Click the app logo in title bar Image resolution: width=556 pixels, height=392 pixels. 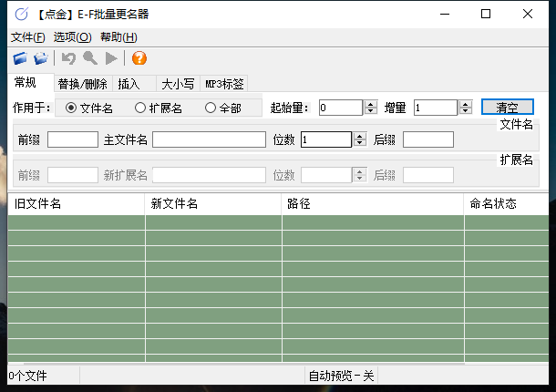pos(21,15)
